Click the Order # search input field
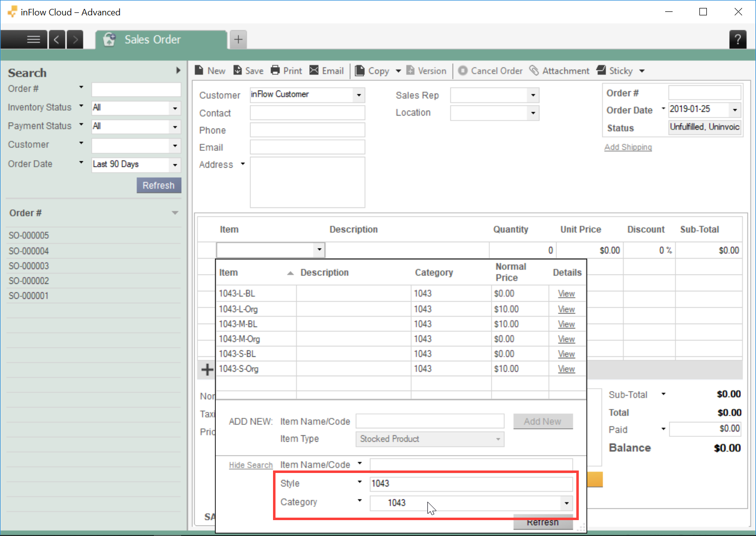Image resolution: width=756 pixels, height=536 pixels. [136, 89]
